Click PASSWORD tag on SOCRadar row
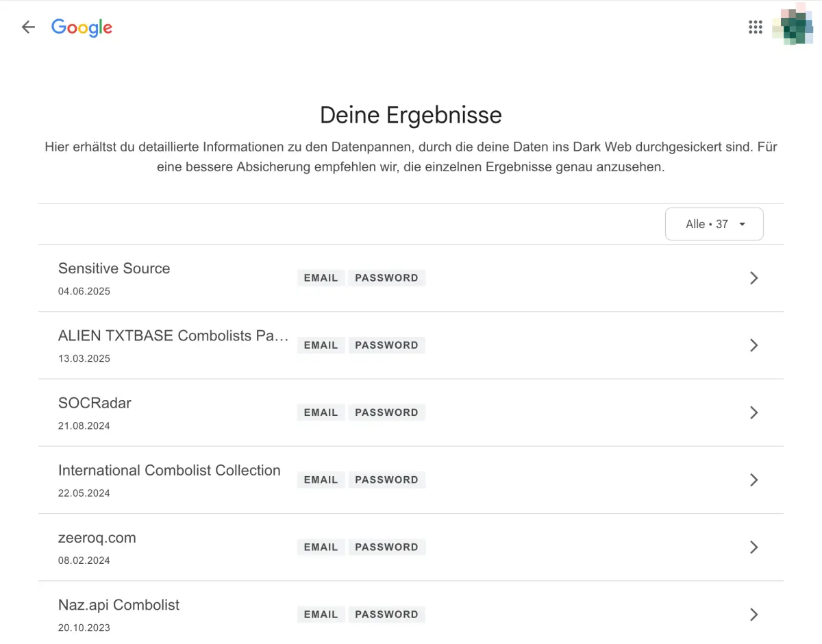Image resolution: width=822 pixels, height=644 pixels. coord(386,412)
